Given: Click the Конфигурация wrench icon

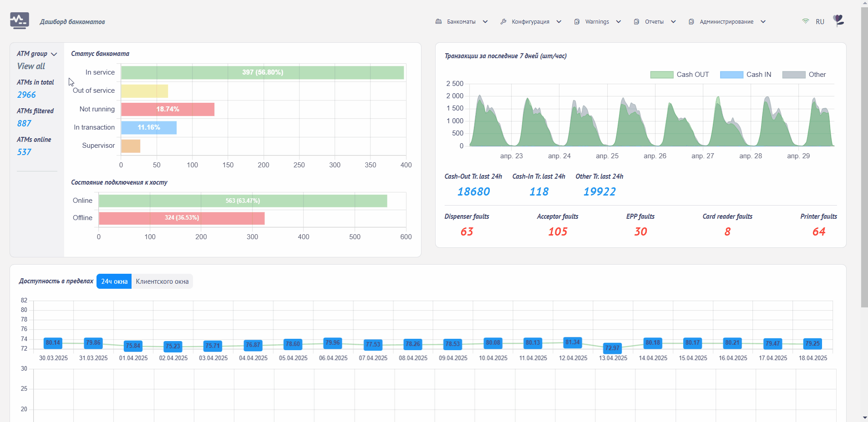Looking at the screenshot, I should pos(503,21).
